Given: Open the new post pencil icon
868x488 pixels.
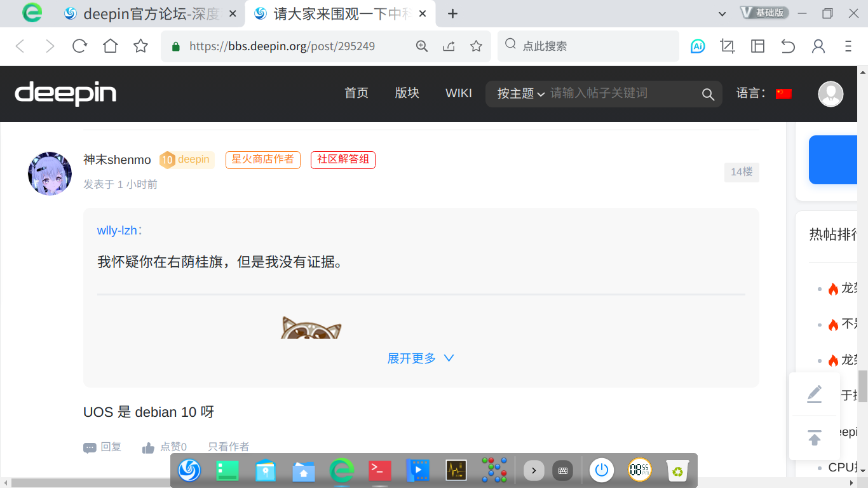Looking at the screenshot, I should (815, 395).
